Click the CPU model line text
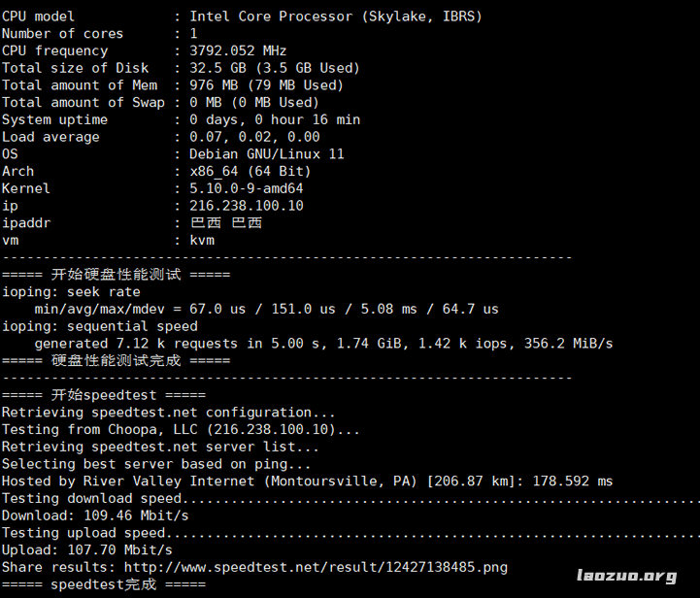Viewport: 700px width, 598px height. pyautogui.click(x=242, y=17)
